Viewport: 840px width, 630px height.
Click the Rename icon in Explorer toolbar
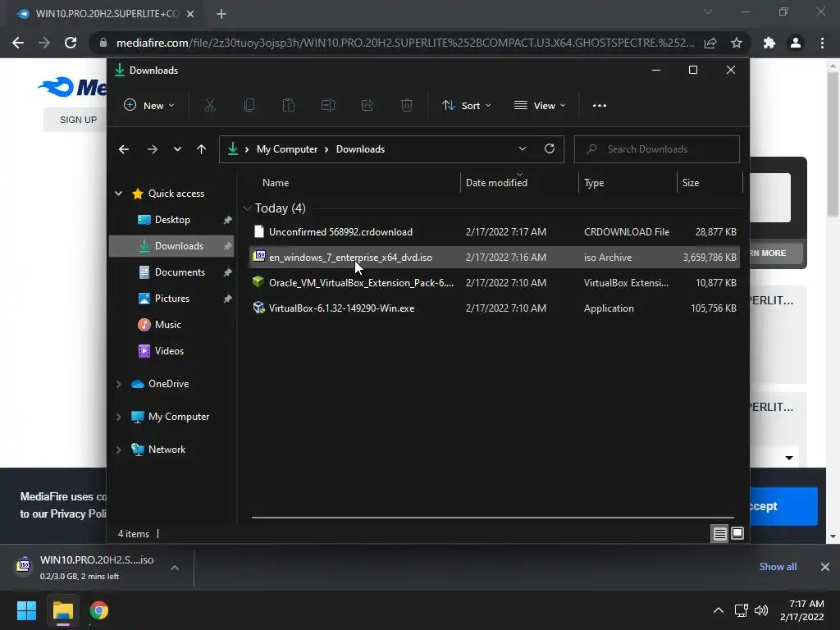328,106
